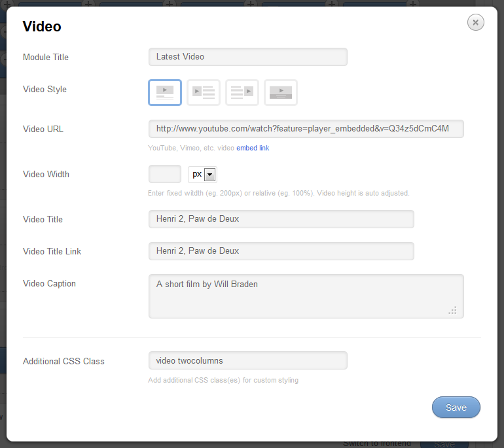Close the Video dialog
This screenshot has height=448, width=504.
pos(475,22)
